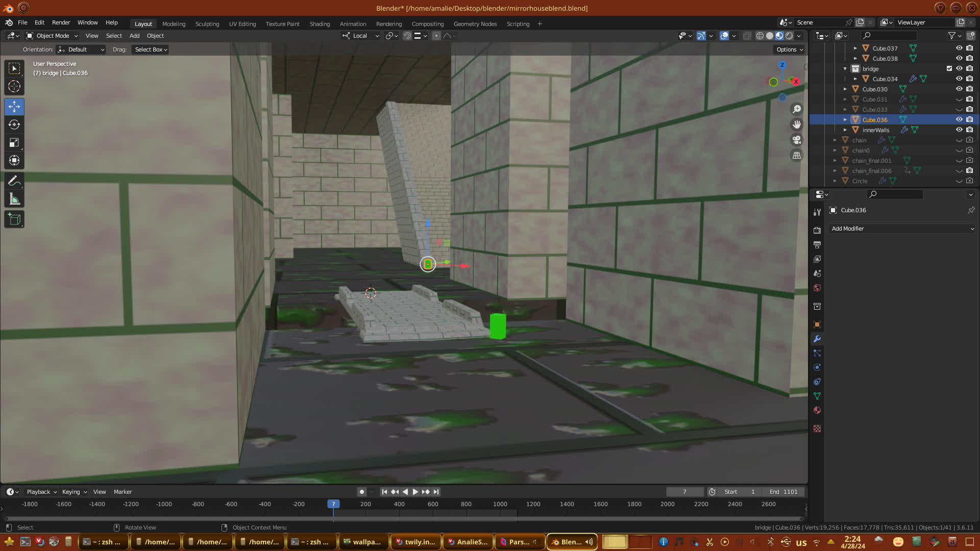Select the Add Cube tool
The width and height of the screenshot is (980, 551).
(x=14, y=219)
